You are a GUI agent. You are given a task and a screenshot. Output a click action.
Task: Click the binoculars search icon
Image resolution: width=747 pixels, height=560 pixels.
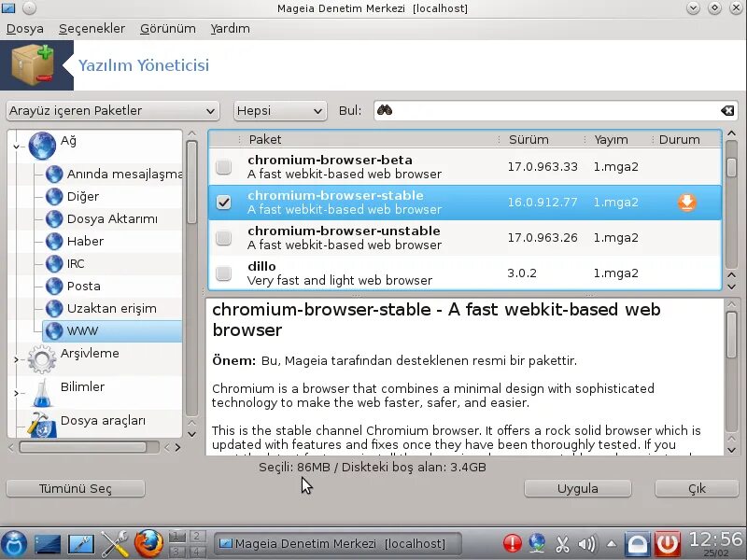pos(385,110)
